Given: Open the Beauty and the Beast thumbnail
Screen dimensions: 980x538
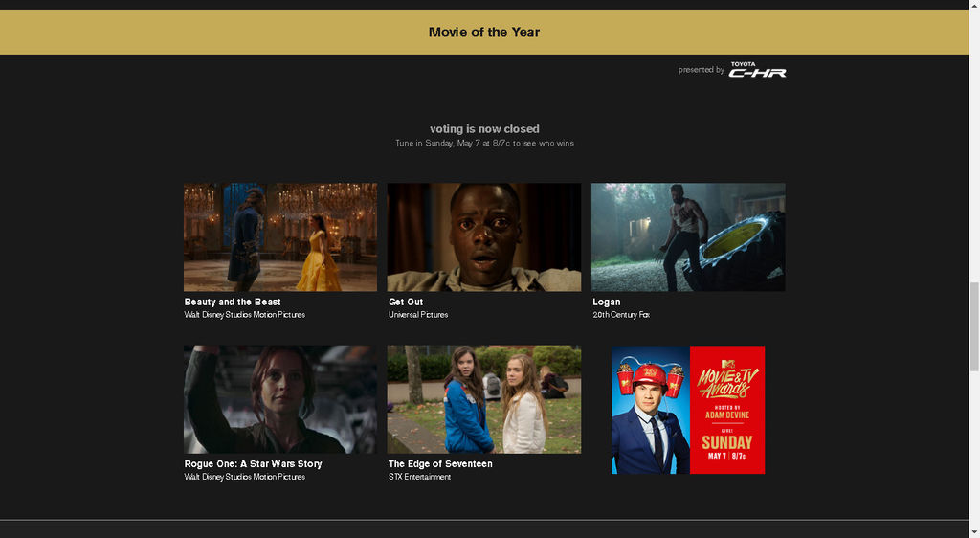Looking at the screenshot, I should [280, 236].
